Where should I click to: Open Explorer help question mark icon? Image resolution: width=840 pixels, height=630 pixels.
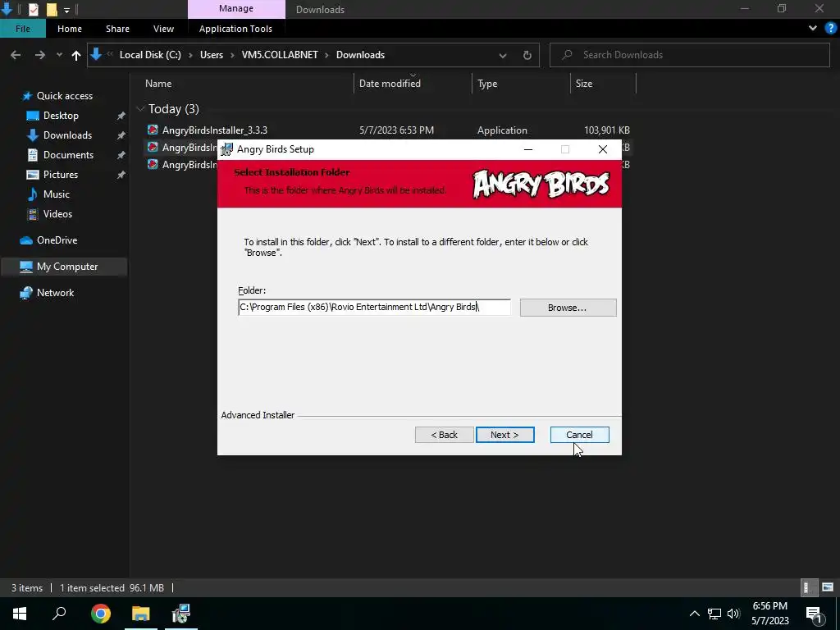point(831,29)
